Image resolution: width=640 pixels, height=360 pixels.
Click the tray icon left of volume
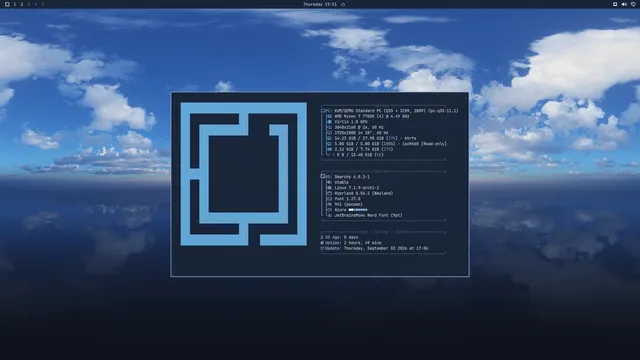pyautogui.click(x=615, y=4)
